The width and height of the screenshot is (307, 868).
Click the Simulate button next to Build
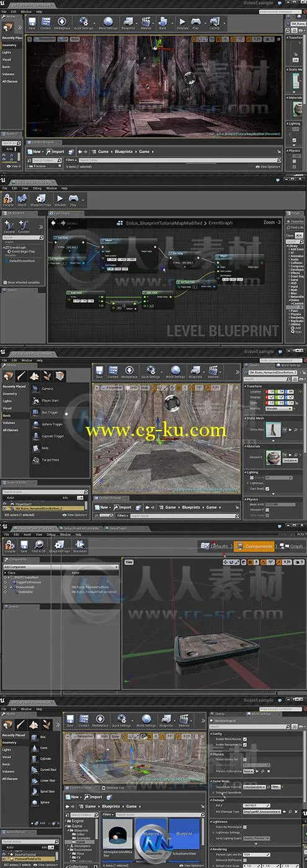[x=183, y=24]
